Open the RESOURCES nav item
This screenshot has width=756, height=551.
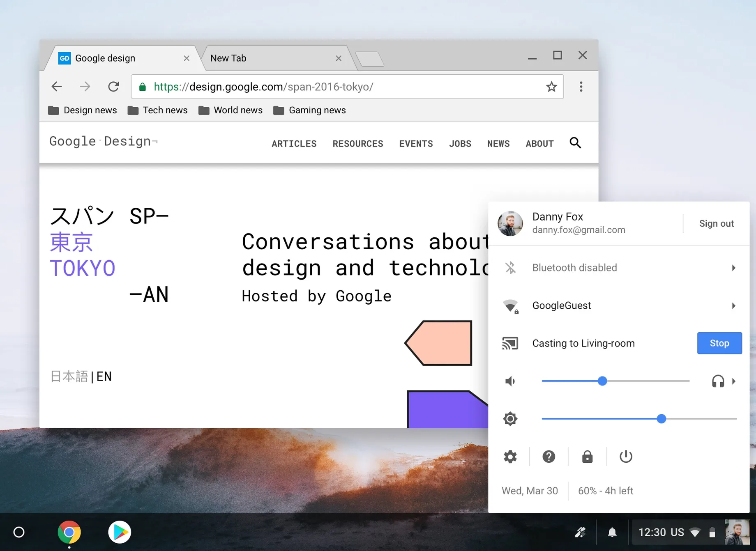[x=358, y=144]
